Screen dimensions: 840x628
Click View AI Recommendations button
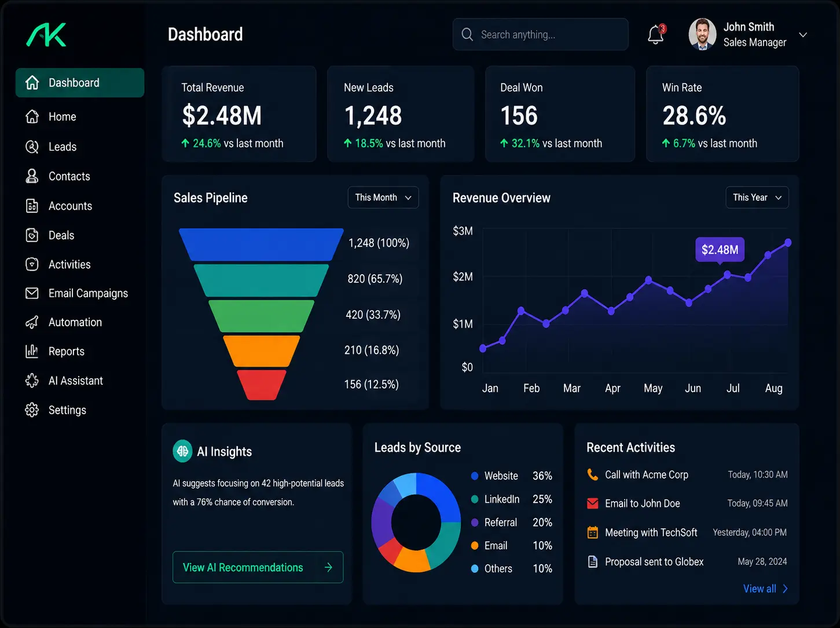tap(258, 567)
